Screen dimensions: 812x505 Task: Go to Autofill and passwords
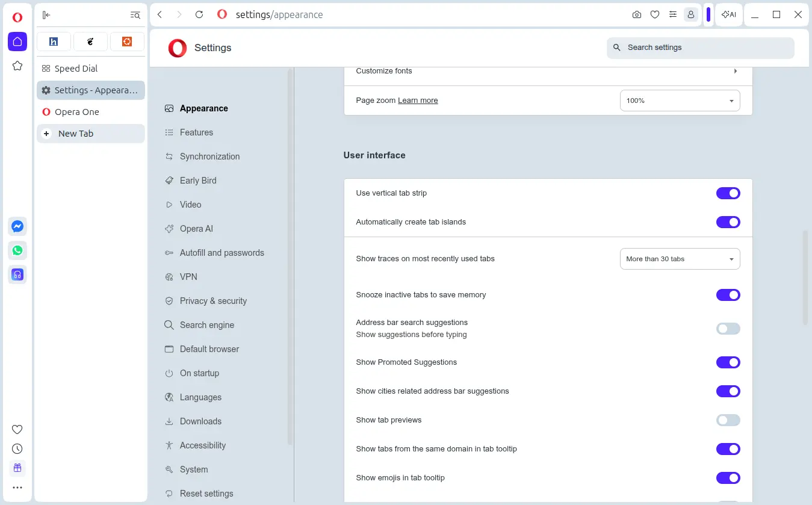[214, 253]
